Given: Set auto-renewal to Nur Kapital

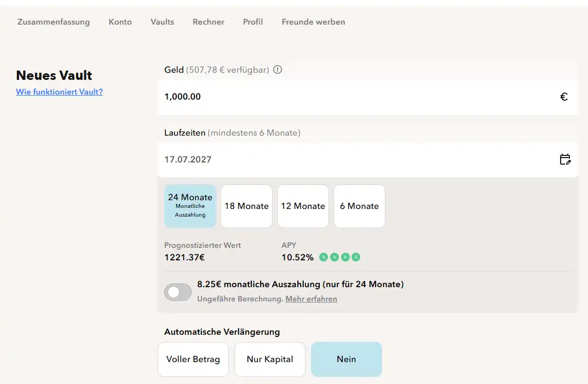Looking at the screenshot, I should click(270, 359).
